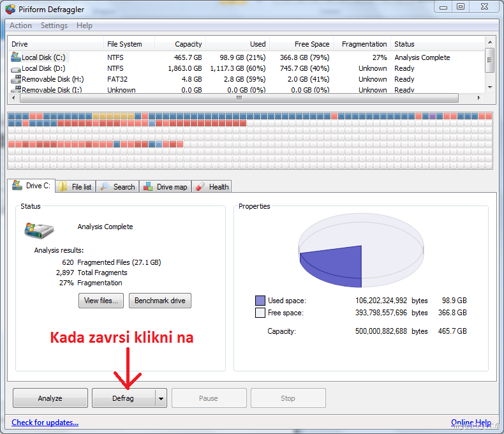Click the drive list vertical scrollbar thumb

click(x=490, y=60)
